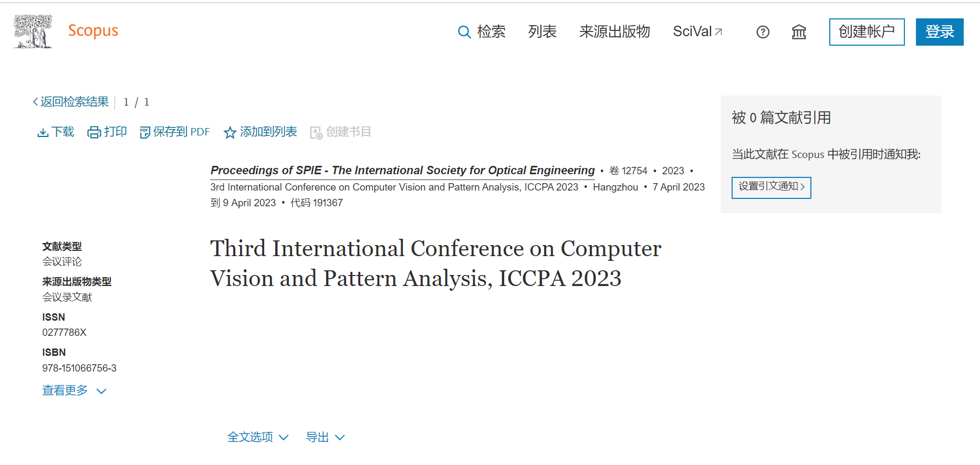Image resolution: width=980 pixels, height=465 pixels.
Task: Click the 会议录文献 source type text
Action: [x=67, y=298]
